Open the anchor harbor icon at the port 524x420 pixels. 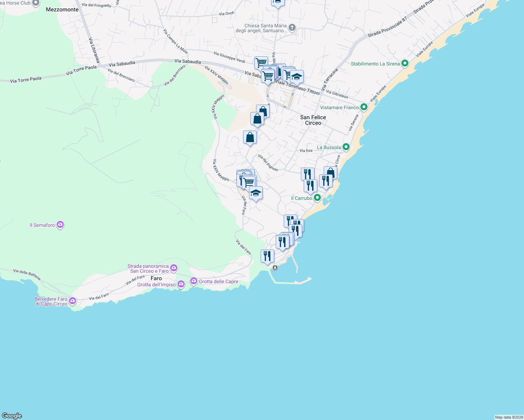point(275,267)
